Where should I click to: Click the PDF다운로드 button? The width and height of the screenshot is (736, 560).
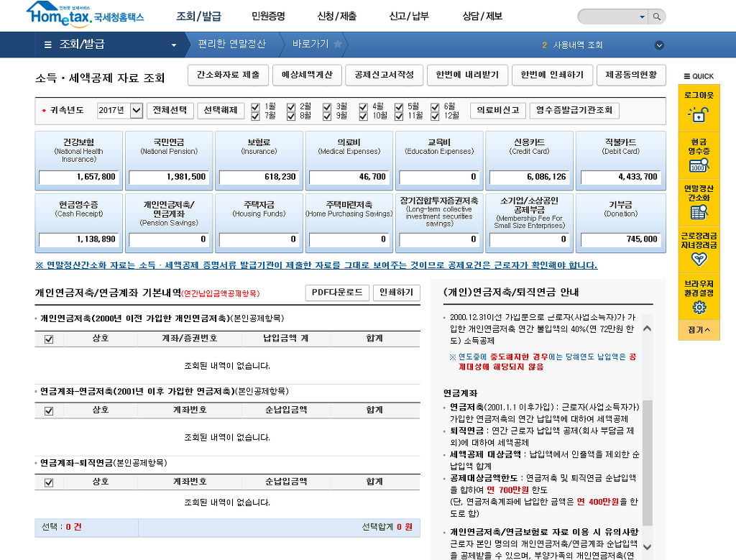click(x=338, y=293)
